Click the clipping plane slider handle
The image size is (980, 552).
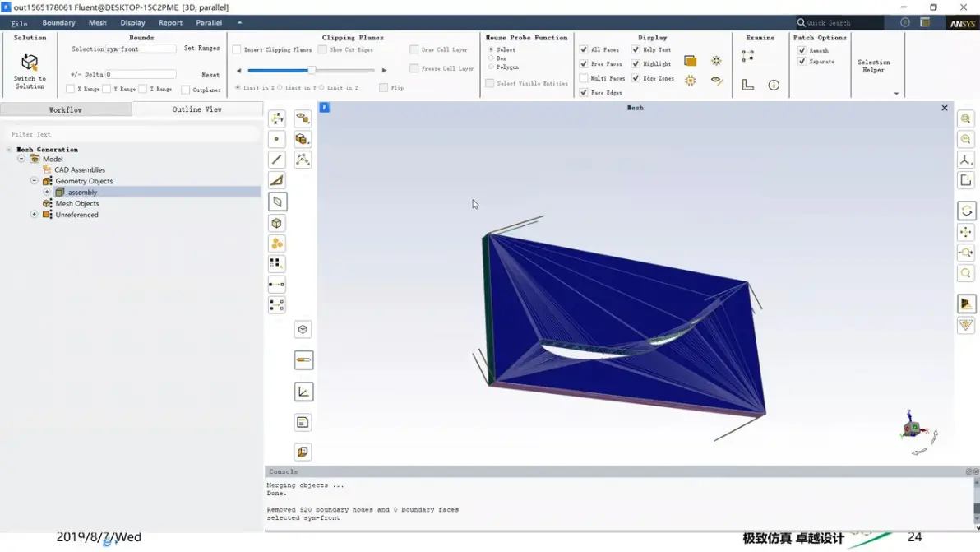(x=312, y=70)
